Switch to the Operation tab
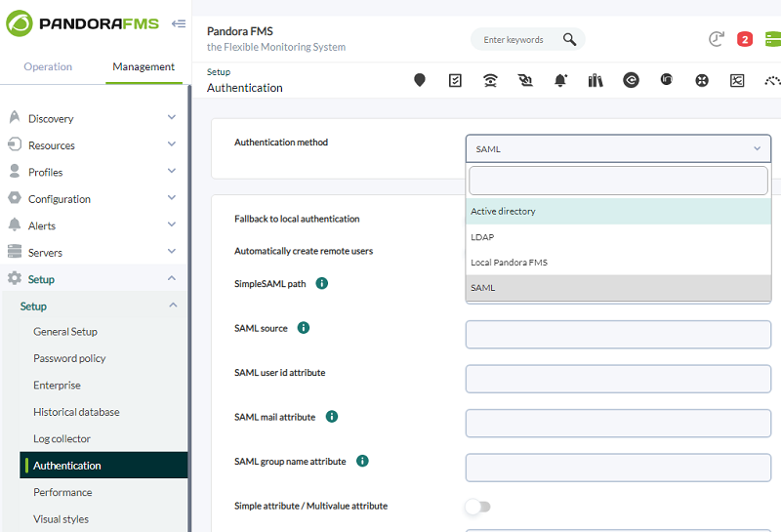 pos(48,66)
